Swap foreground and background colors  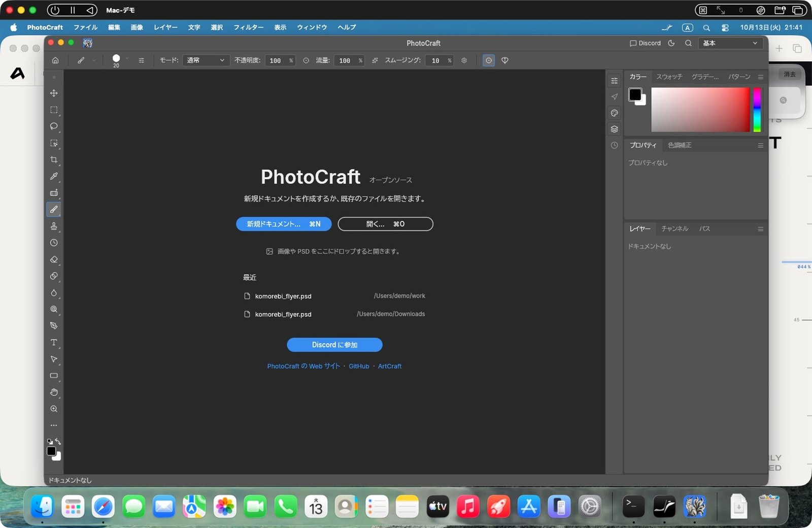pos(58,442)
